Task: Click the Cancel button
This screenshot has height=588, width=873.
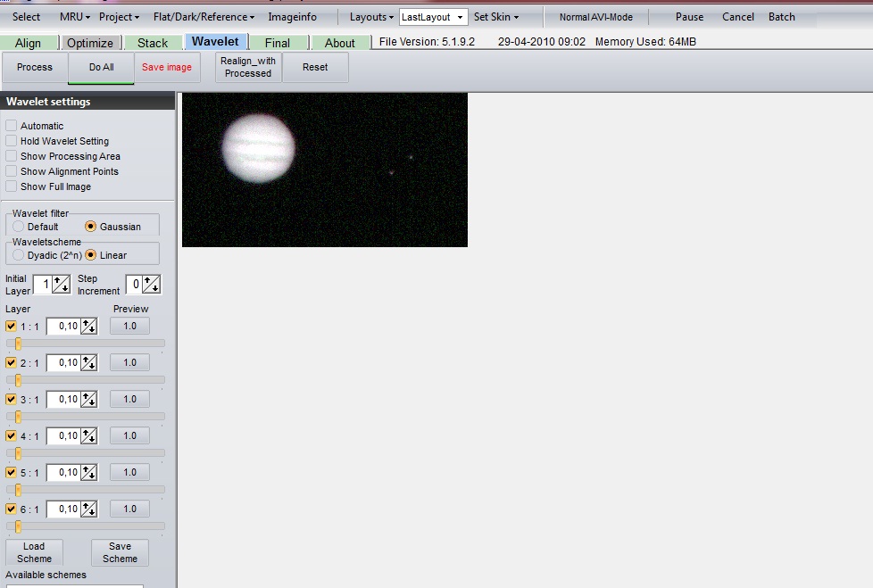Action: (x=738, y=17)
